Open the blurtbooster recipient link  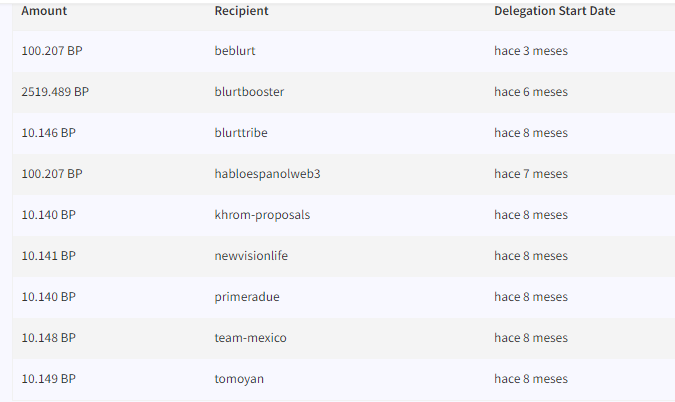click(x=249, y=92)
